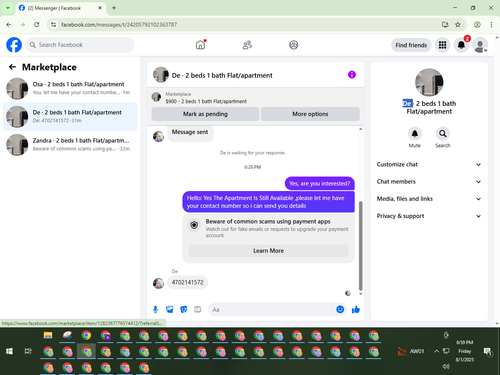Click the microphone voice clip icon
Screen dimensions: 500x375
click(x=155, y=310)
